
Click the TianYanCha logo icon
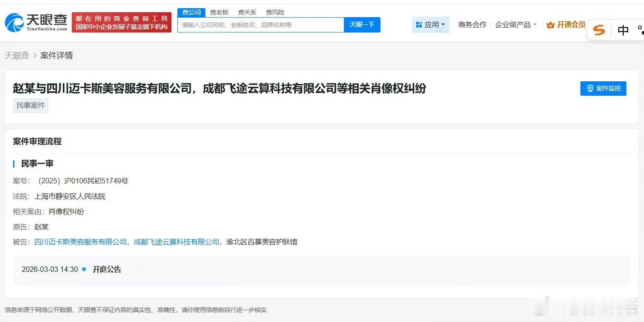tap(16, 22)
